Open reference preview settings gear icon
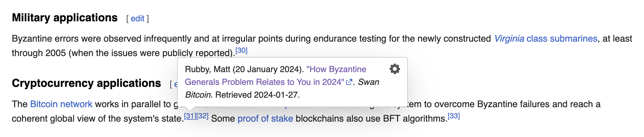This screenshot has width=644, height=137. (394, 69)
